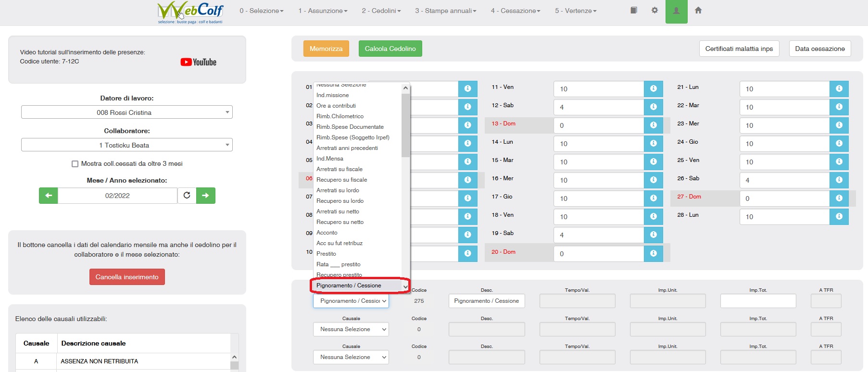
Task: Open the '4 - Cessazione' menu
Action: coord(515,11)
